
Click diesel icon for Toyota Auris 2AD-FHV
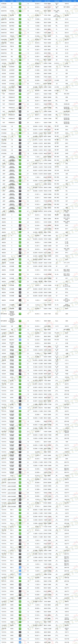(20, 404)
